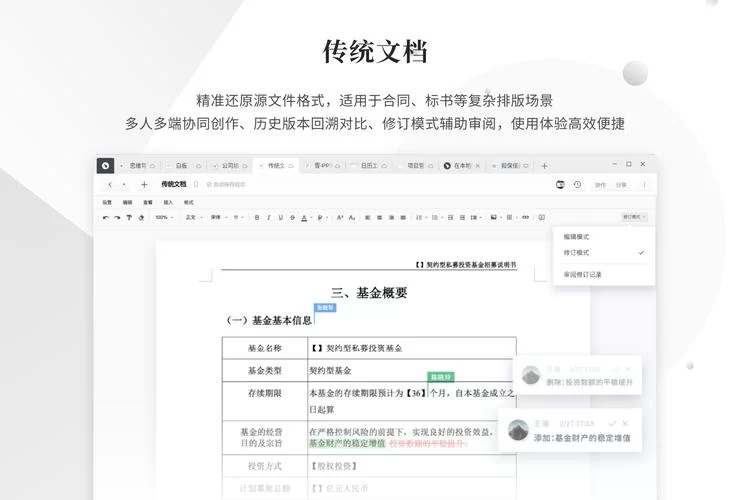750x500 pixels.
Task: Click the 三、基金概要 heading
Action: (x=369, y=293)
